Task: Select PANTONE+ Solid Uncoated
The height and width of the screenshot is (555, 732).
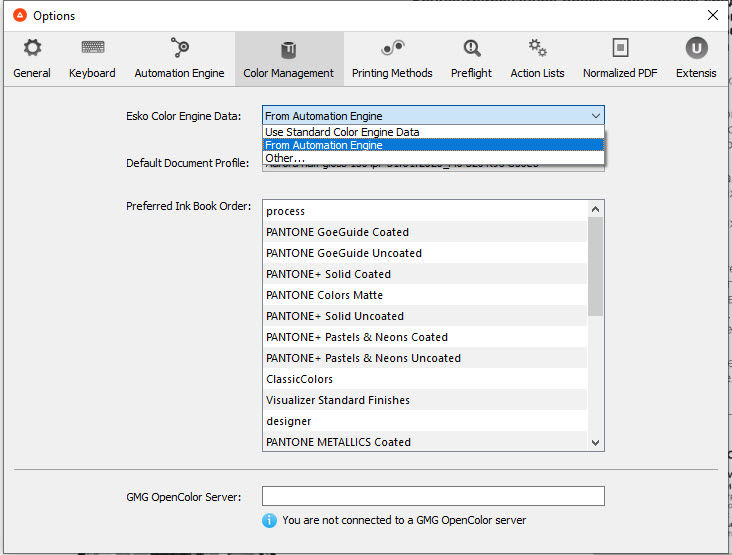Action: (425, 316)
